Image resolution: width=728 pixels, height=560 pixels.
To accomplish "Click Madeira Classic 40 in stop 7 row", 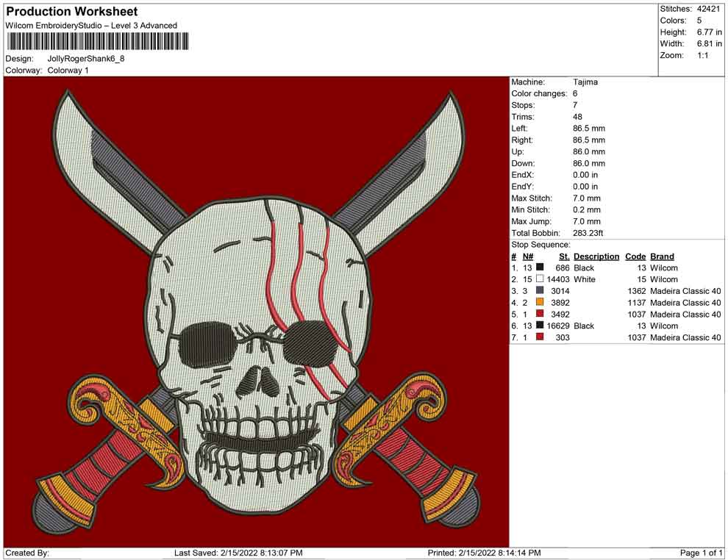I will pyautogui.click(x=685, y=337).
